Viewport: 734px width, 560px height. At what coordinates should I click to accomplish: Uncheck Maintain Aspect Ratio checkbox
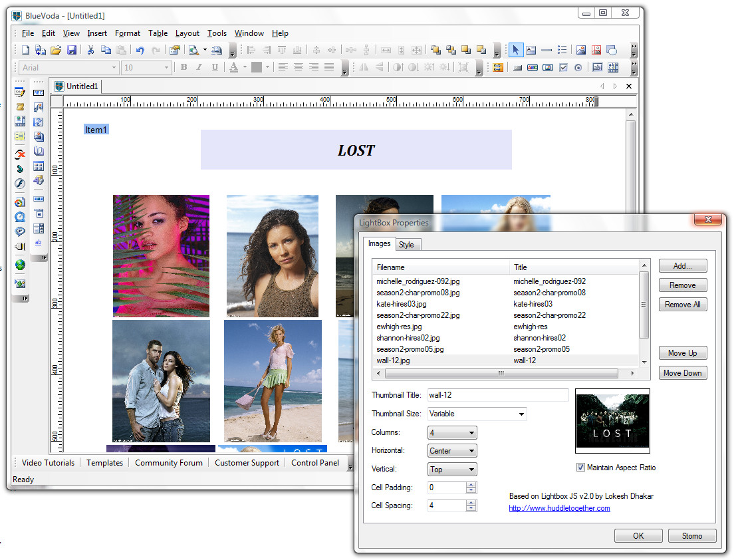point(580,468)
